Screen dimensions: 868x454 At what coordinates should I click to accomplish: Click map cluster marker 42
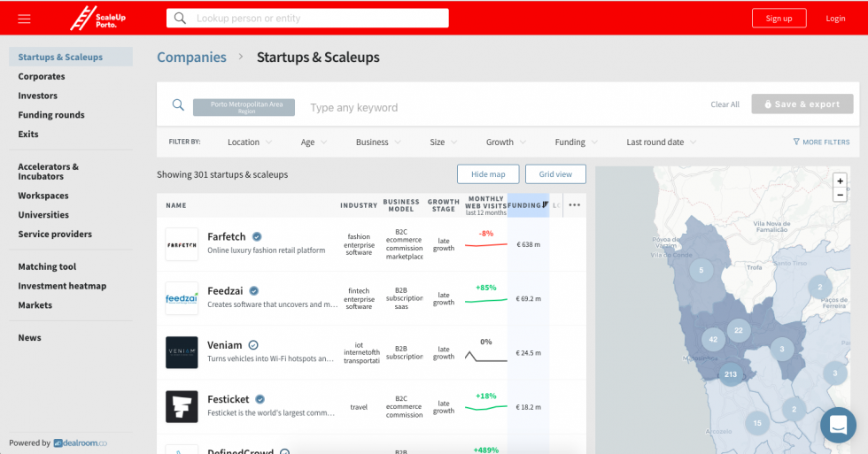713,340
